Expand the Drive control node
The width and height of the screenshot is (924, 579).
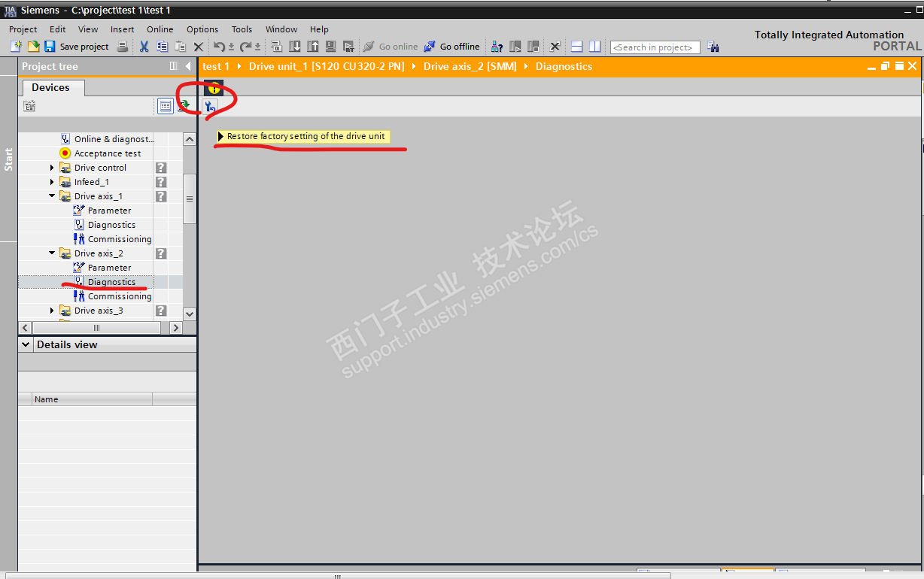pyautogui.click(x=52, y=168)
